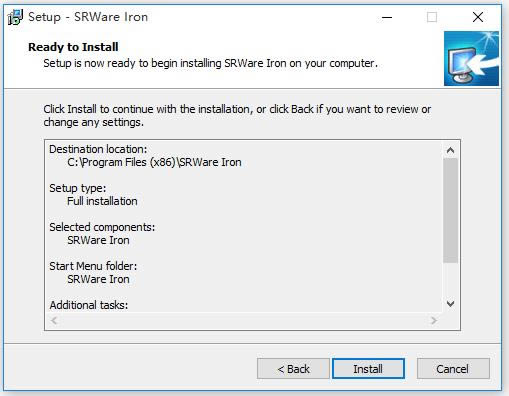509x396 pixels.
Task: Click the scroll down arrow of the summary box
Action: [450, 304]
